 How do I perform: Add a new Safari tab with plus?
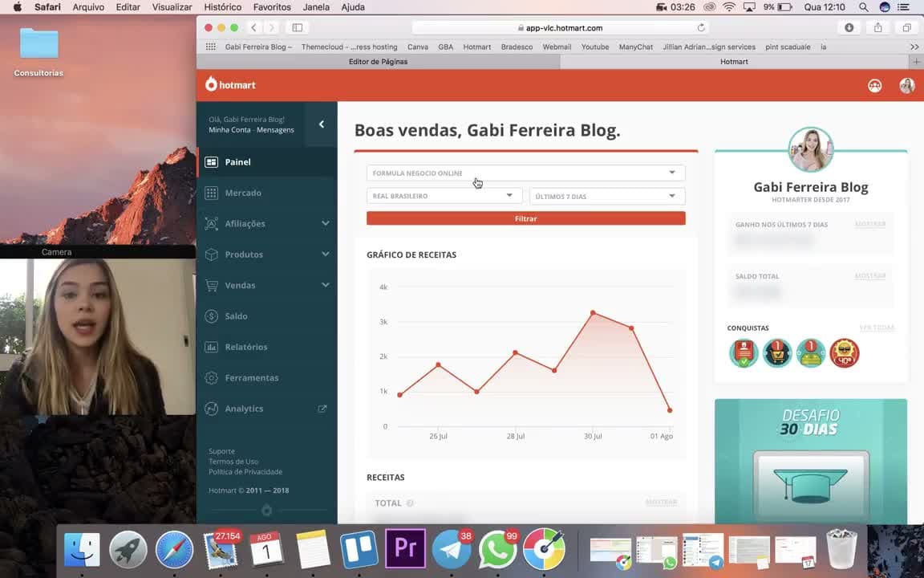(x=916, y=61)
